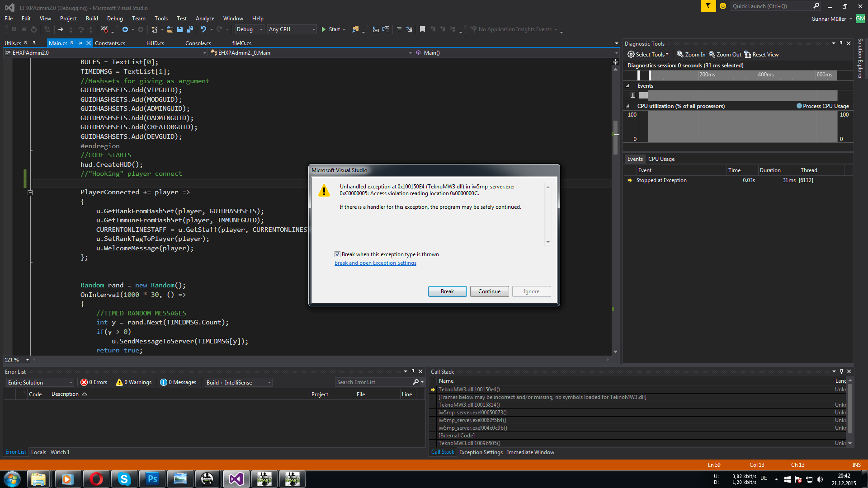The height and width of the screenshot is (488, 868).
Task: Click the Open File toolbar icon
Action: coord(170,29)
